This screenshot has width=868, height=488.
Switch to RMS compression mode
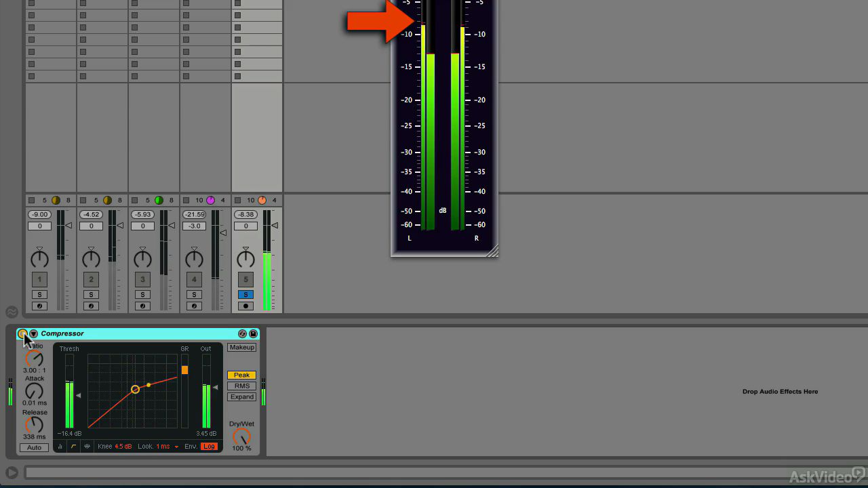[x=241, y=386]
